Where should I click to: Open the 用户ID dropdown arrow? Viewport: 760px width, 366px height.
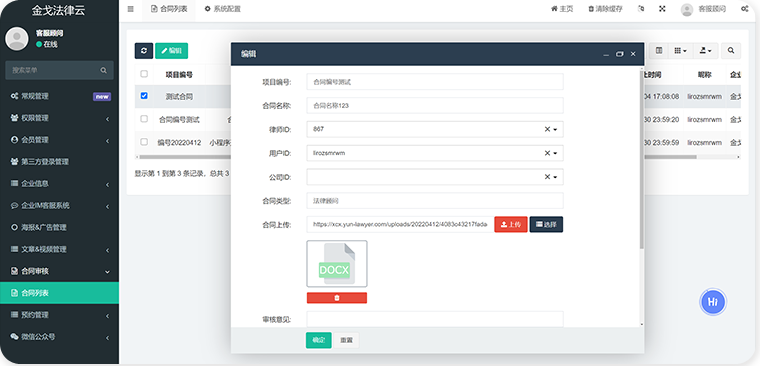tap(555, 154)
